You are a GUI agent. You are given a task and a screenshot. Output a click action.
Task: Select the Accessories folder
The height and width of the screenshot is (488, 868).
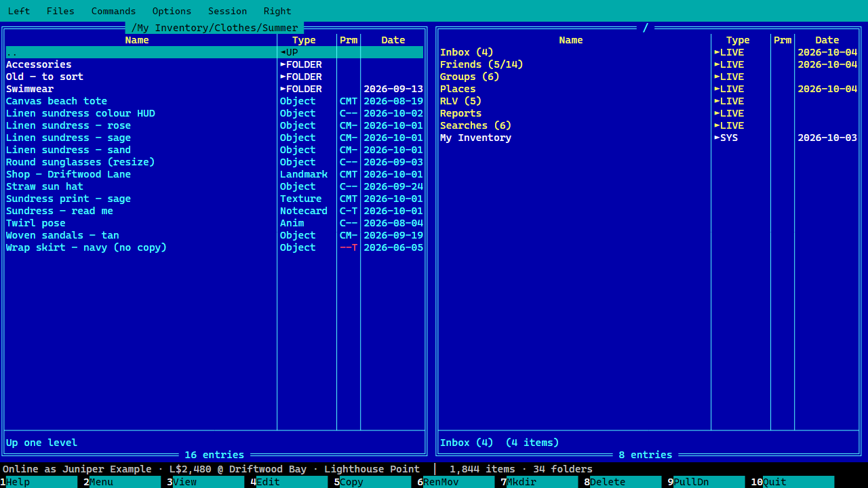(214, 64)
